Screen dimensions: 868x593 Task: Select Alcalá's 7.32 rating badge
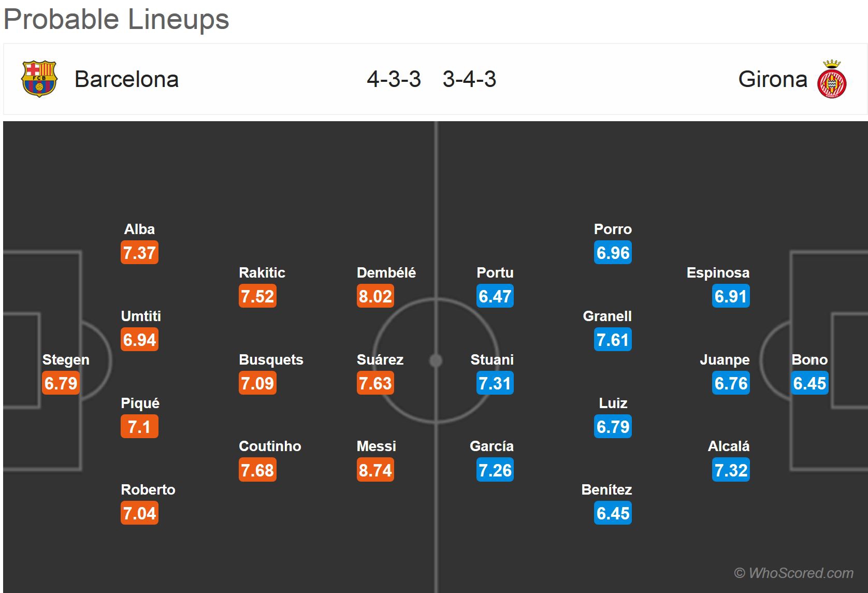tap(731, 470)
